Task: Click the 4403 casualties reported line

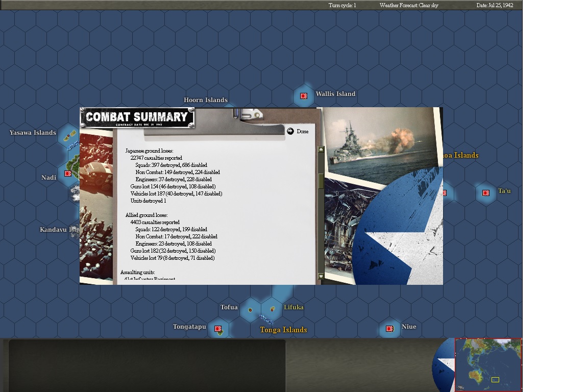Action: pos(155,222)
